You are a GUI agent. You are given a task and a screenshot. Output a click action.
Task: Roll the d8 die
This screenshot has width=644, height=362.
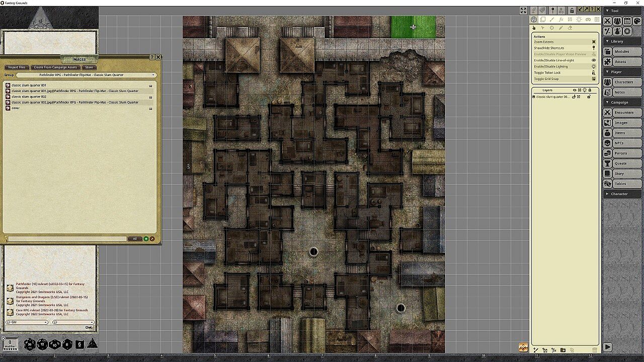point(67,344)
